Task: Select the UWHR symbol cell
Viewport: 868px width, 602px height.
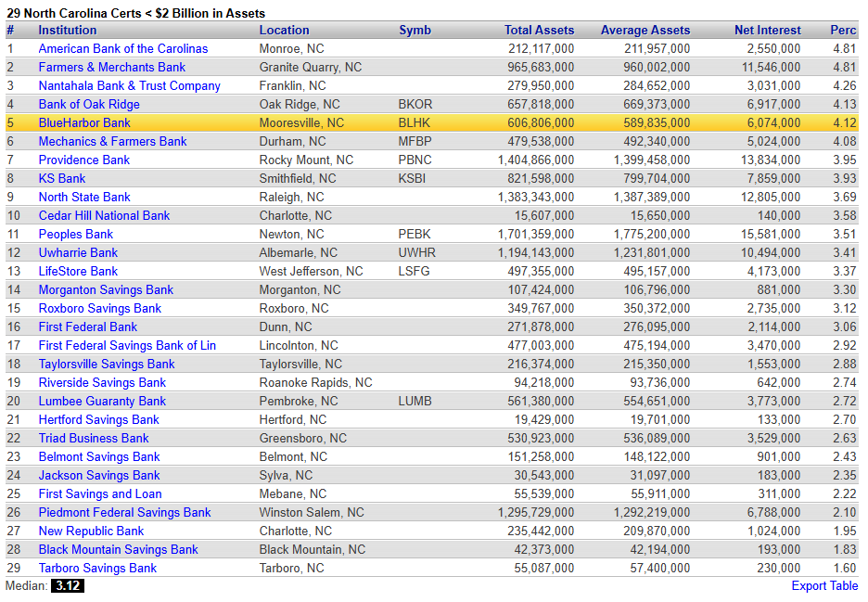Action: pyautogui.click(x=416, y=252)
